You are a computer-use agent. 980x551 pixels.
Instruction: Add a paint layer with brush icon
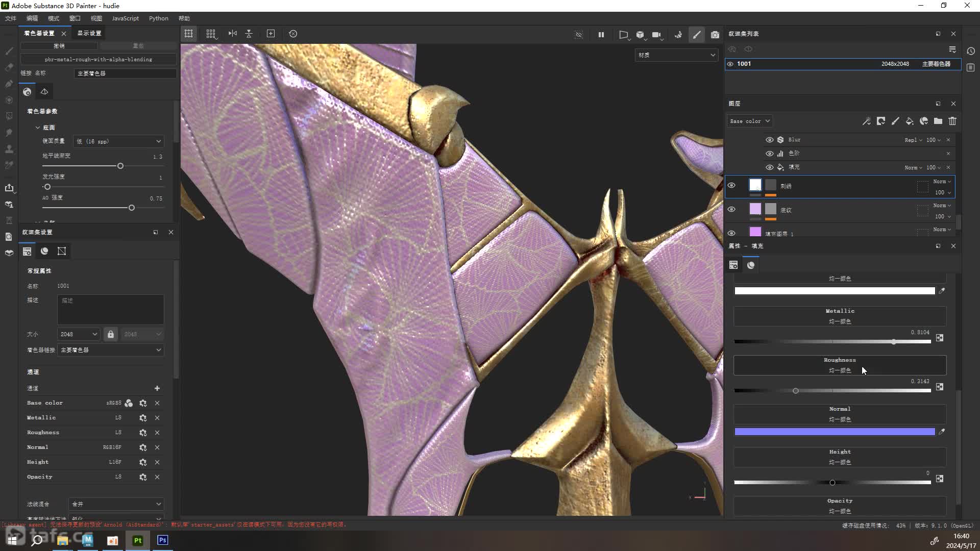pos(895,121)
